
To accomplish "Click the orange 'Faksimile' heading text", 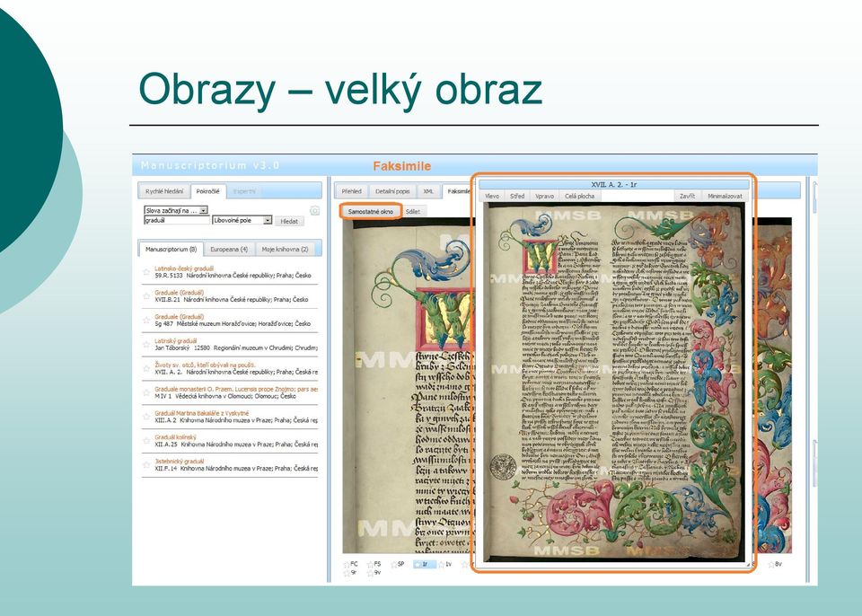I will pos(402,166).
